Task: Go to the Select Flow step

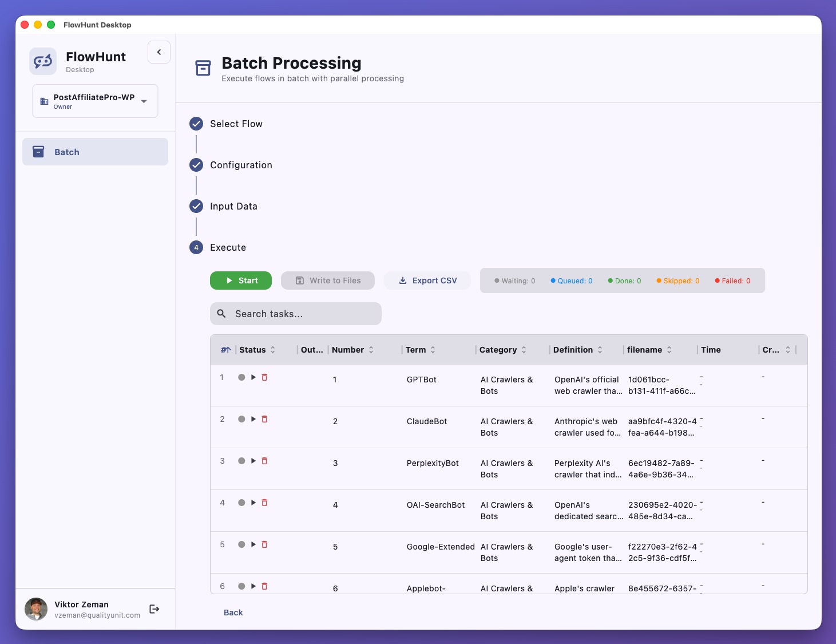Action: 236,124
